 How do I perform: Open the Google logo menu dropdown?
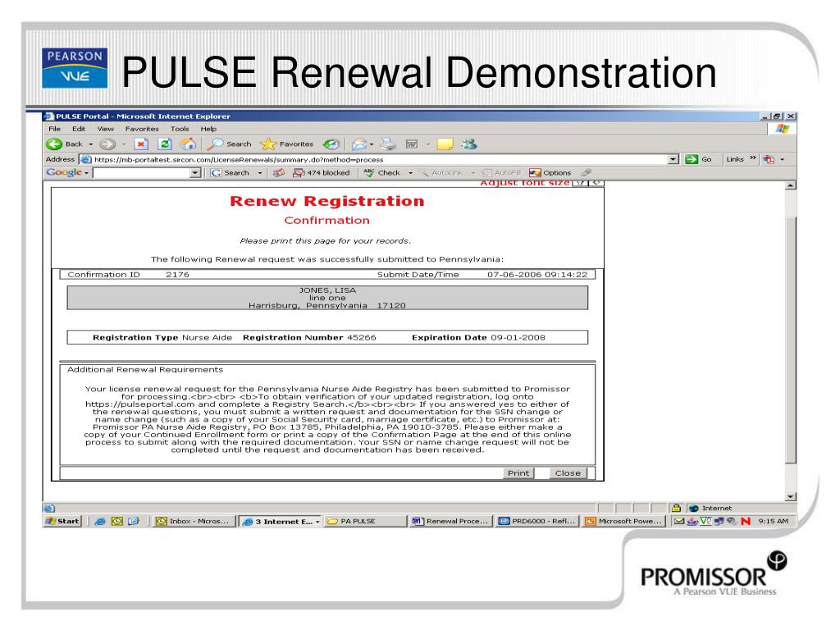coord(86,173)
